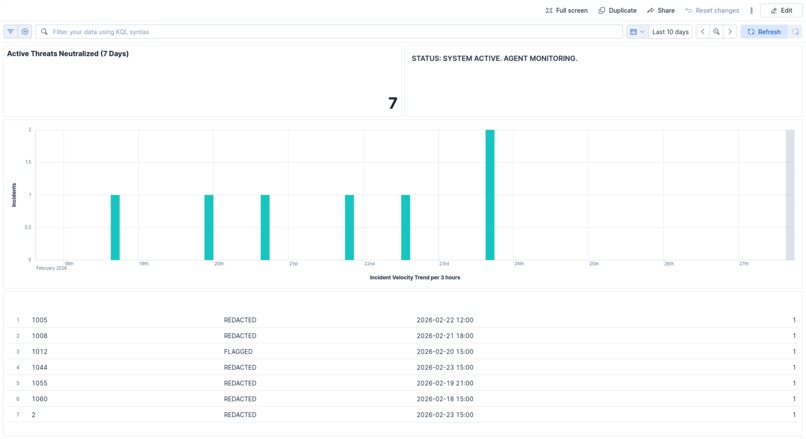Switch the dashboard to Full screen
Image resolution: width=806 pixels, height=439 pixels.
(566, 10)
